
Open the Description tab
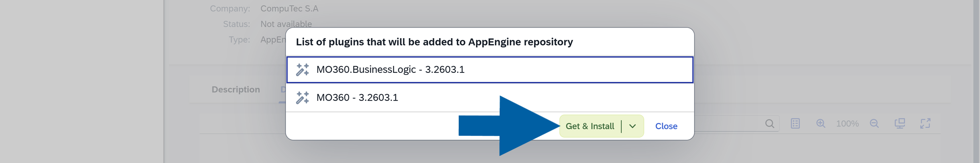pos(236,90)
